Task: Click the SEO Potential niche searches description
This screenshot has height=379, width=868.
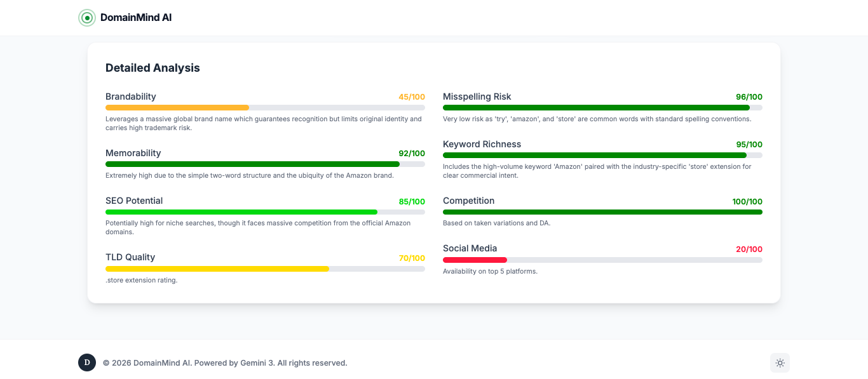Action: pyautogui.click(x=258, y=227)
